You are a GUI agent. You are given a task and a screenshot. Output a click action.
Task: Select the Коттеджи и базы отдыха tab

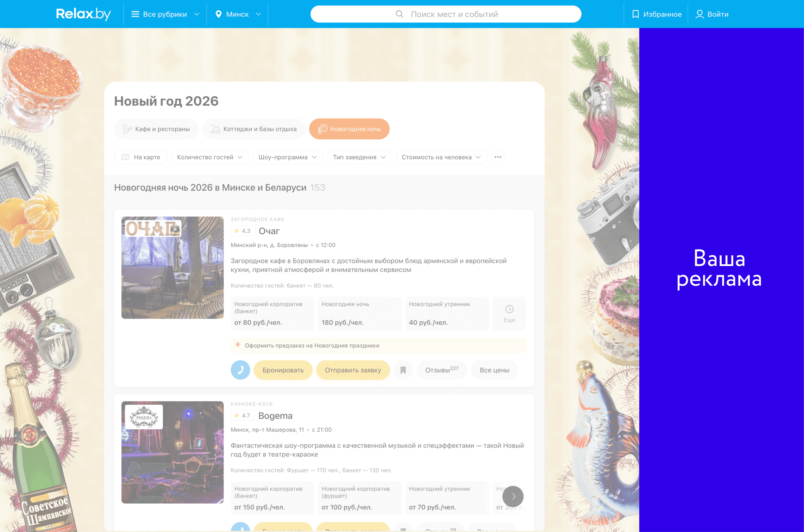click(x=254, y=129)
